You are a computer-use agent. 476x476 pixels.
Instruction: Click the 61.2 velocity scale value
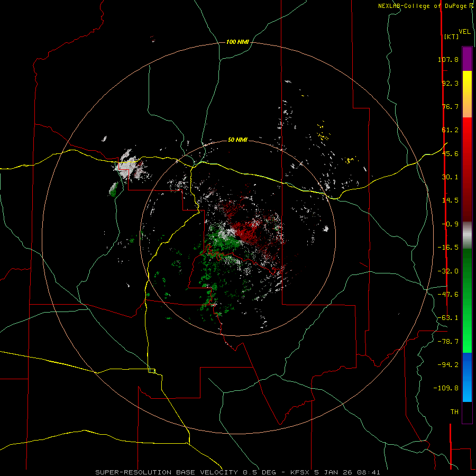coord(450,130)
